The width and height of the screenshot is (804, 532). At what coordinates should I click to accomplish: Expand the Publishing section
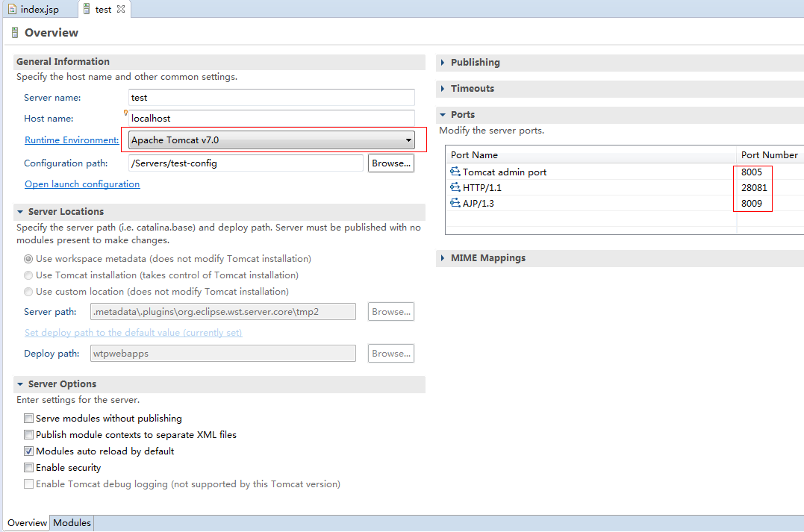coord(443,63)
